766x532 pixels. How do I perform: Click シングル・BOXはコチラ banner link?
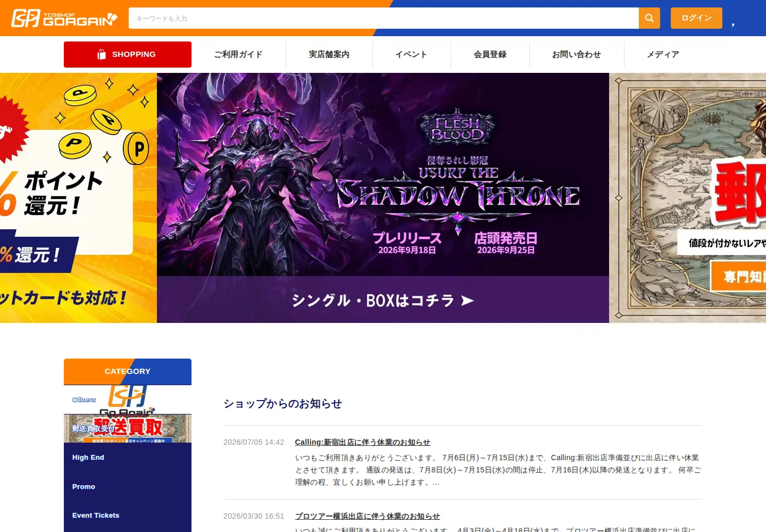(x=383, y=300)
